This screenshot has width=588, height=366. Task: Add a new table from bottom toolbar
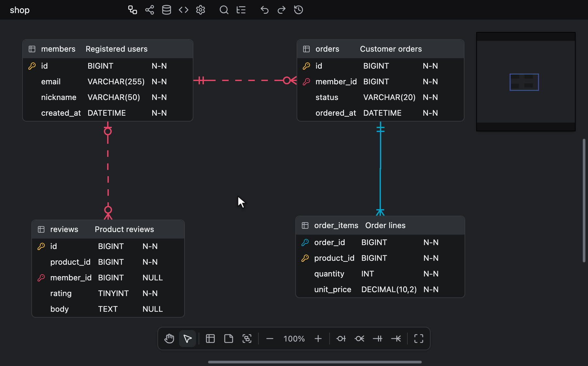(210, 339)
